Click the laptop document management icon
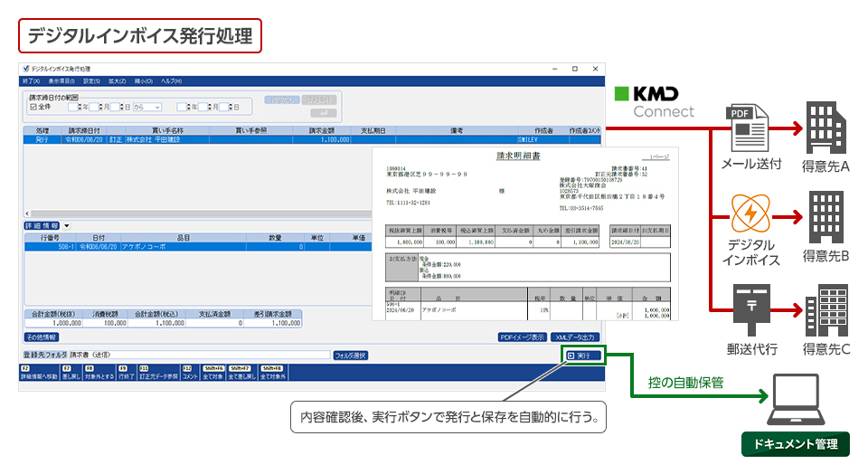This screenshot has height=474, width=868. (796, 405)
